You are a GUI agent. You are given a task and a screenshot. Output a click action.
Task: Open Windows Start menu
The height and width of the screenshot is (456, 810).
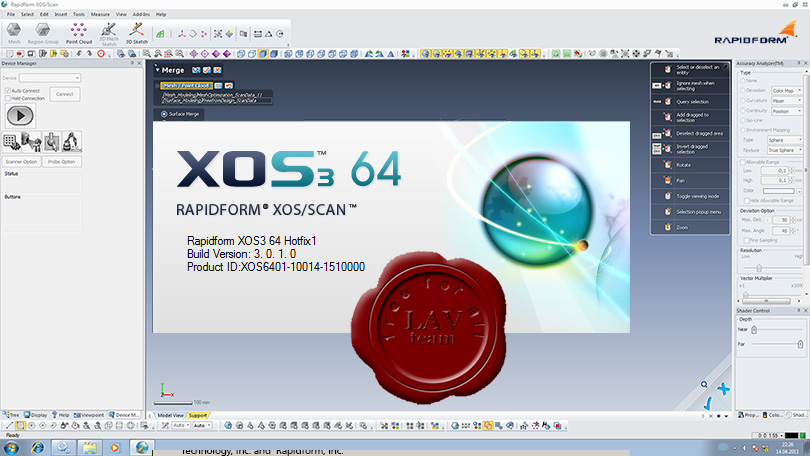click(11, 447)
